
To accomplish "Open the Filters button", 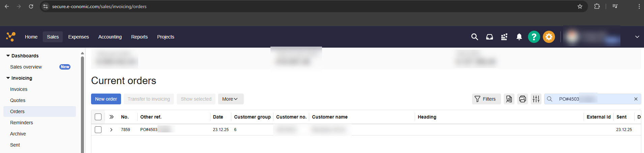I will pos(486,99).
